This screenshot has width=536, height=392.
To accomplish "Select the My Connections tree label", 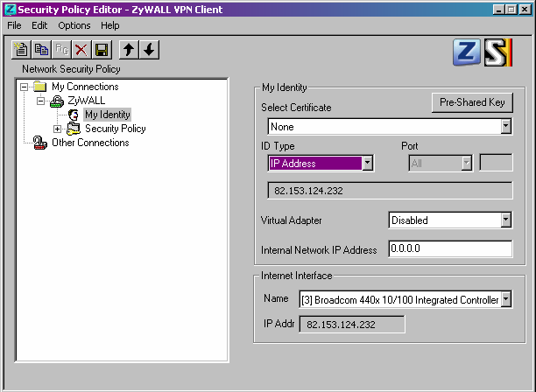I will 85,87.
